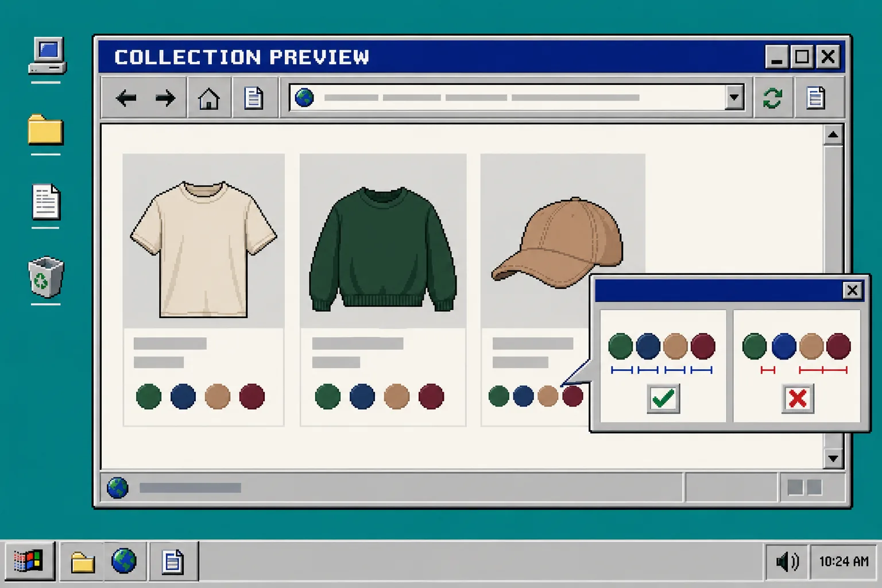
Task: Select the navy swatch under the t-shirt
Action: pyautogui.click(x=183, y=396)
